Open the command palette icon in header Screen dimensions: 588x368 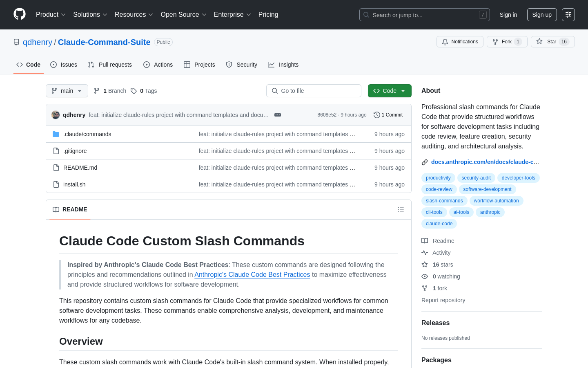(x=568, y=15)
